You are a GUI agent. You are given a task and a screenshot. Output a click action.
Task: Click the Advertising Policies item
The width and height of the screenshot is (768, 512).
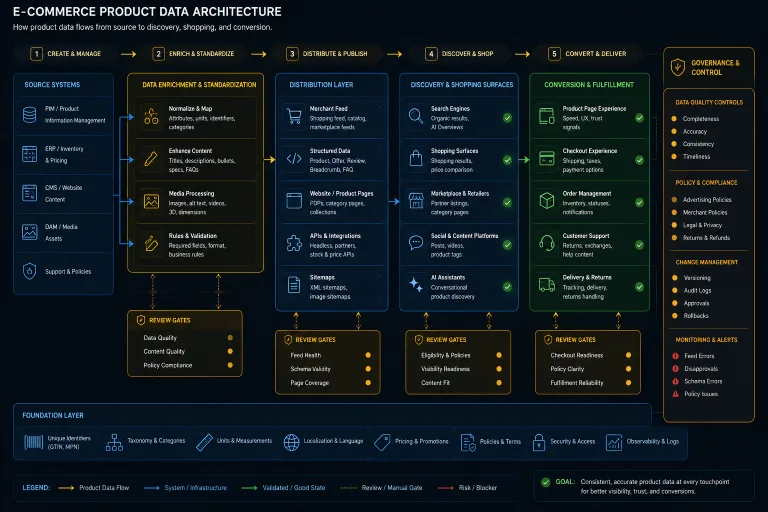click(x=701, y=199)
